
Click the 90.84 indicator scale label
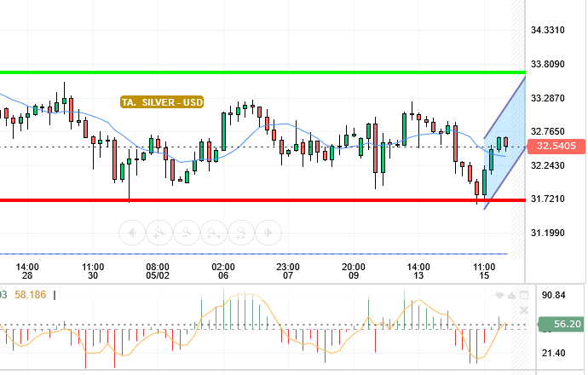(554, 295)
